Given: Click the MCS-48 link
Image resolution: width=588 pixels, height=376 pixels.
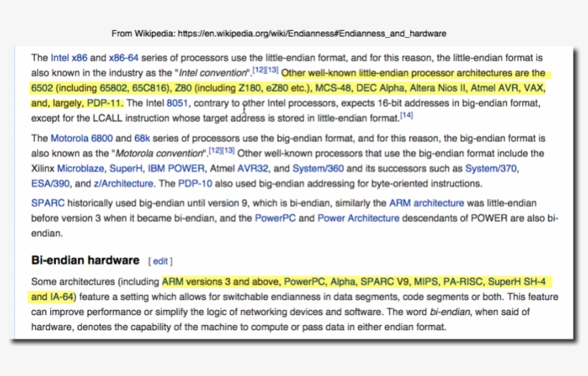Looking at the screenshot, I should click(333, 88).
